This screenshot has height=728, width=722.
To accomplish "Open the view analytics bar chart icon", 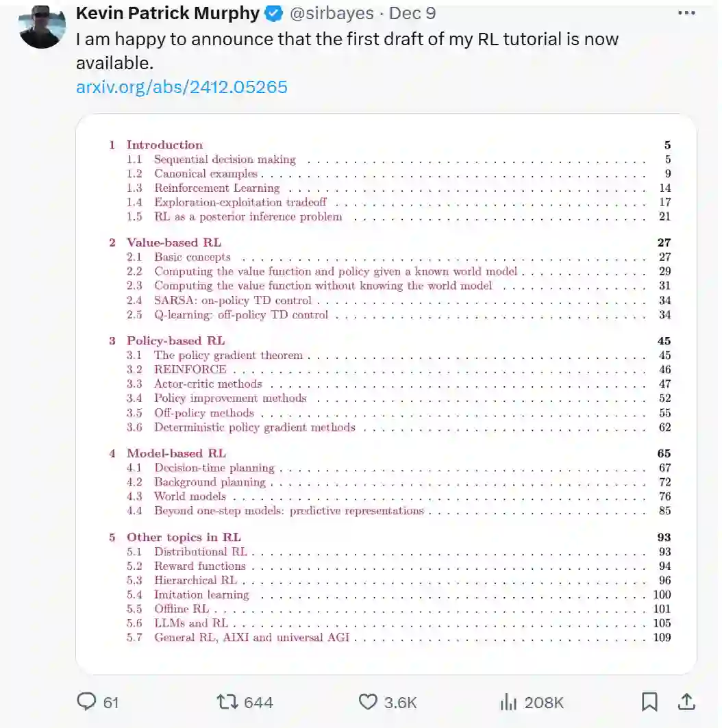I will [508, 701].
